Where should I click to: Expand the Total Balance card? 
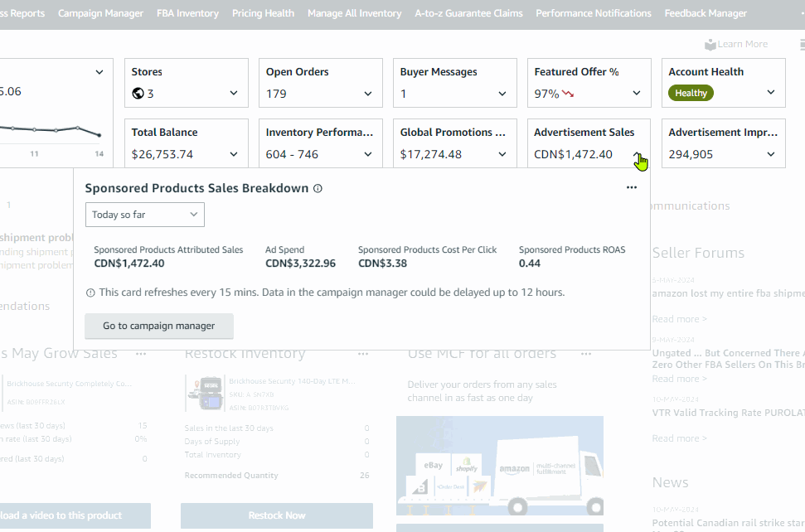[x=234, y=154]
